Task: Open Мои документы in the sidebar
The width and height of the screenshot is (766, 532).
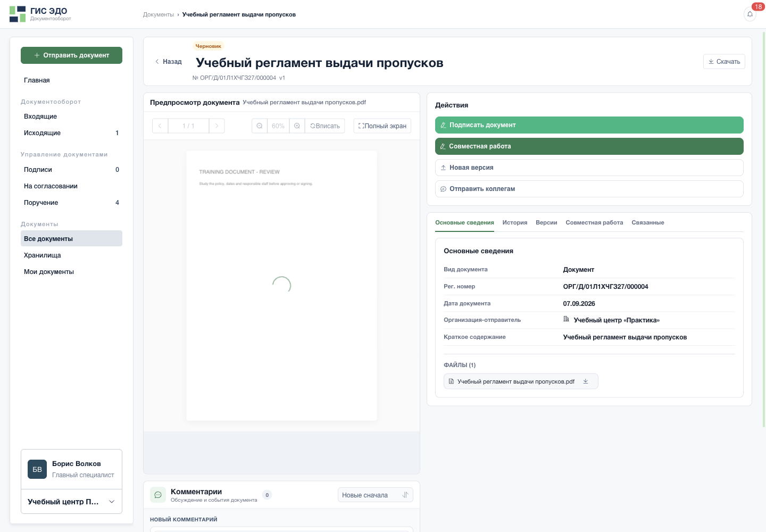Action: (x=71, y=272)
